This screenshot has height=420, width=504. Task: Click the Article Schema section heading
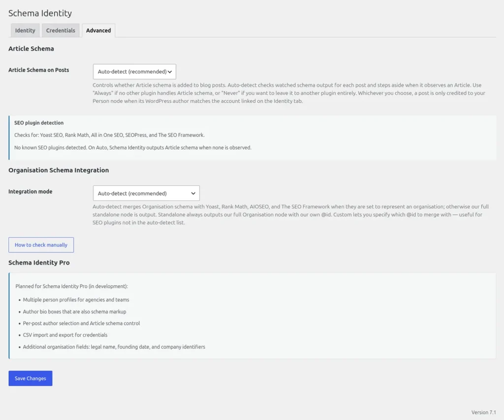[x=31, y=49]
